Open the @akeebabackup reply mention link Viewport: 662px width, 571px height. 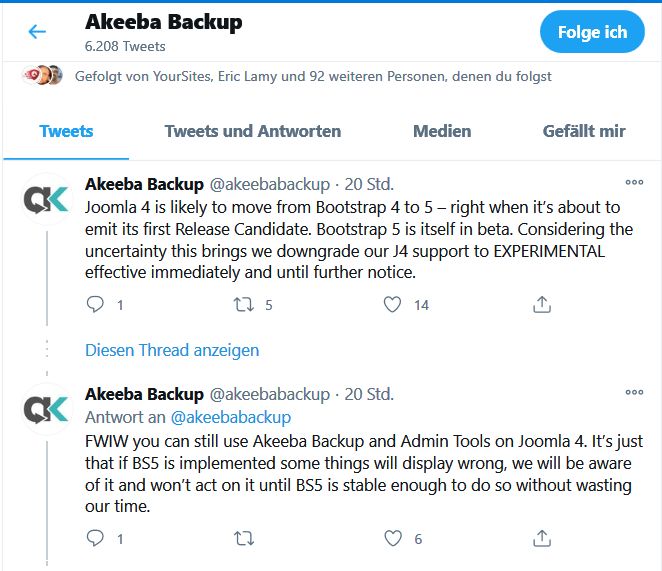pos(231,417)
